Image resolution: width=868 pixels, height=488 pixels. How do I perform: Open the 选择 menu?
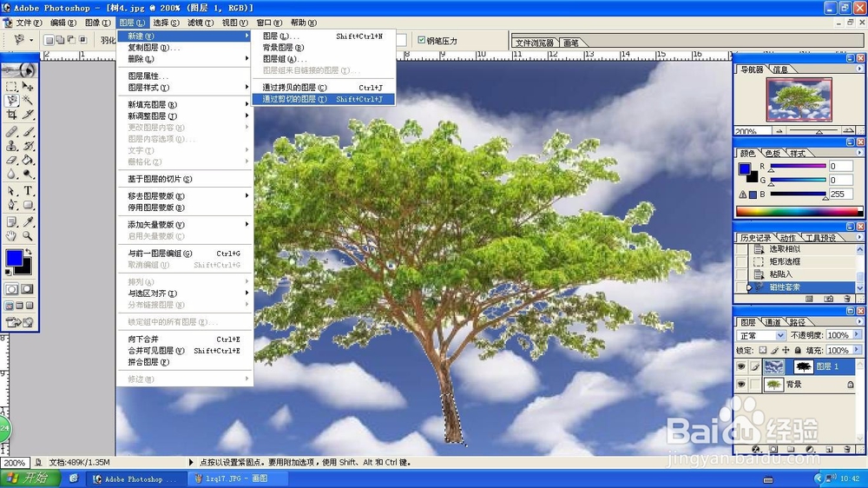pyautogui.click(x=166, y=23)
